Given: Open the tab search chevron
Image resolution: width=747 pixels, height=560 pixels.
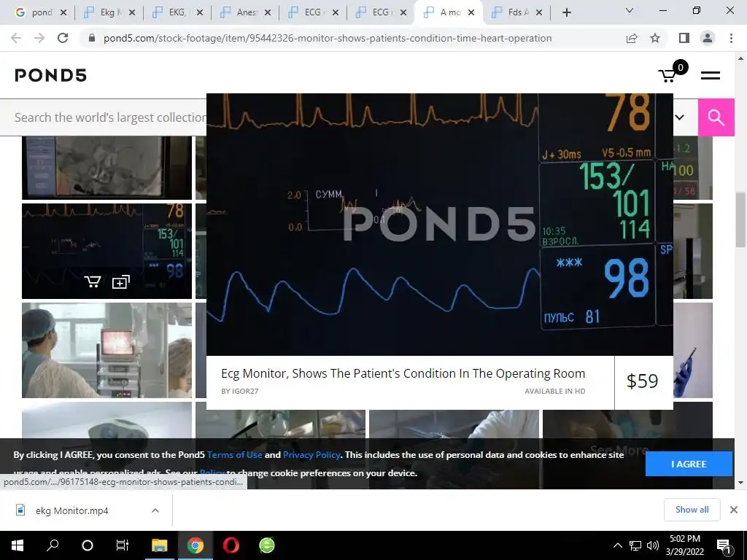Looking at the screenshot, I should click(630, 10).
